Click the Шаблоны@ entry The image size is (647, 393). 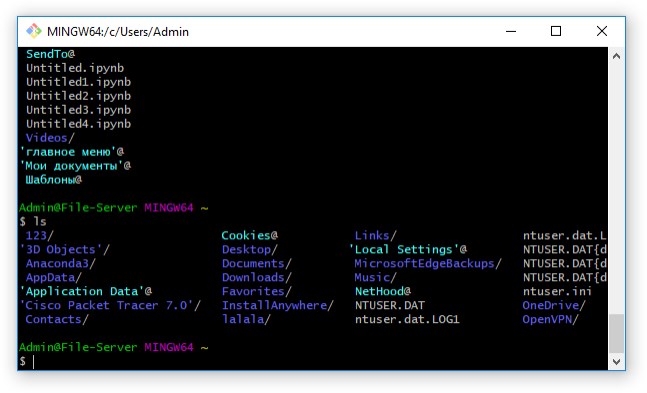click(x=54, y=180)
